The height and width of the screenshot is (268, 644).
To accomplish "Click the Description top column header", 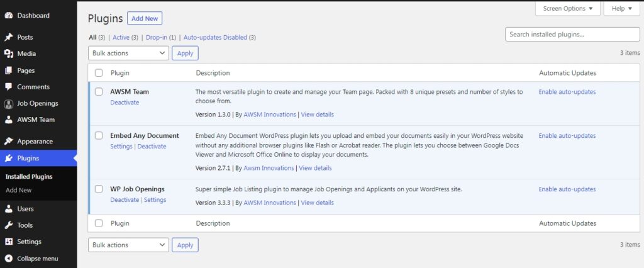I will click(x=213, y=73).
